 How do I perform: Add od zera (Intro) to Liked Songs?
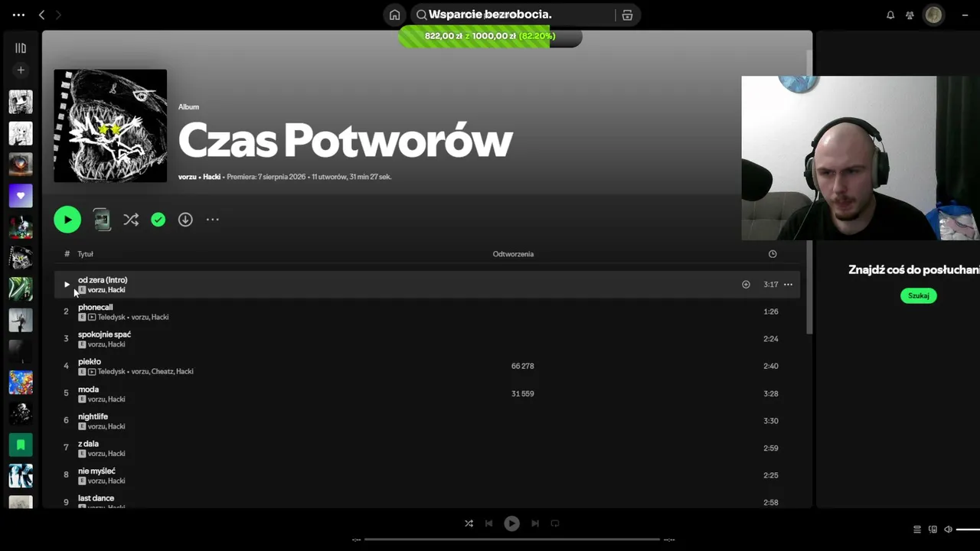(x=746, y=285)
